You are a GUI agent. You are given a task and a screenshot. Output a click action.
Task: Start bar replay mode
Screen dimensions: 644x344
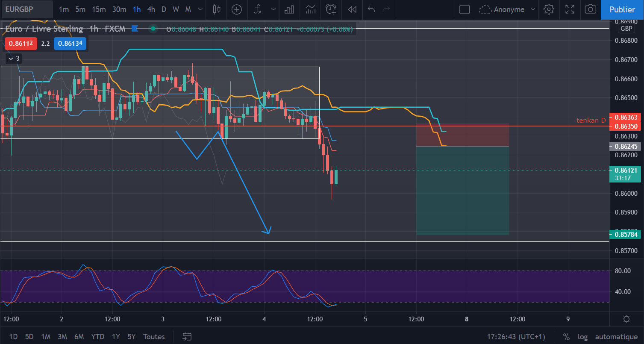pos(352,9)
